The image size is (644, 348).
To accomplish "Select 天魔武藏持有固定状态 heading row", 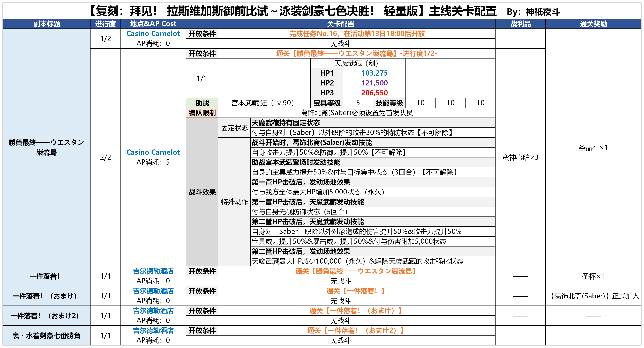I will (x=373, y=123).
